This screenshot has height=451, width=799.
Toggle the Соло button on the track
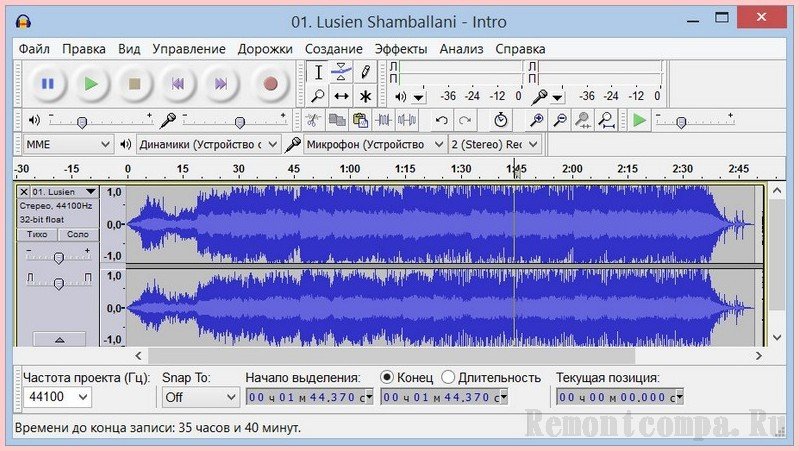[x=77, y=234]
